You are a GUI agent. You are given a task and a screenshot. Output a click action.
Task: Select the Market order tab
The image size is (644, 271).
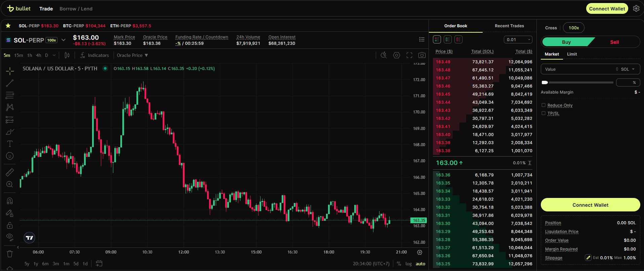pos(552,54)
